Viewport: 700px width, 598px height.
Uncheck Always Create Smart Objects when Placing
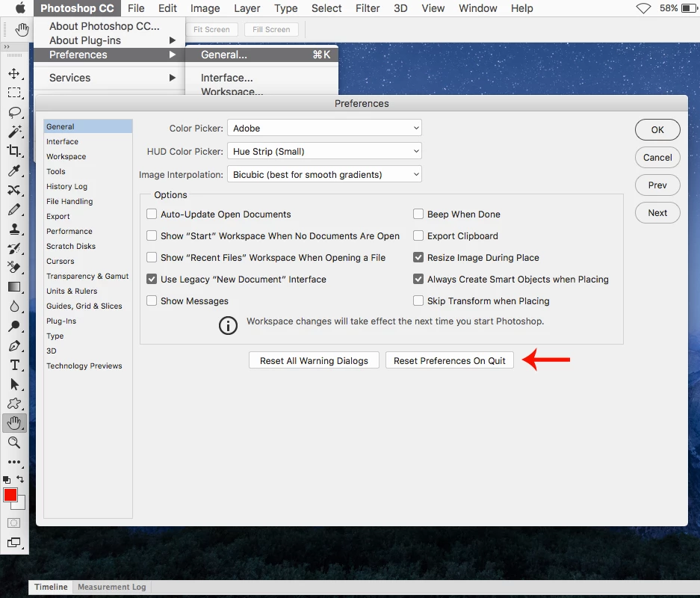click(x=418, y=279)
